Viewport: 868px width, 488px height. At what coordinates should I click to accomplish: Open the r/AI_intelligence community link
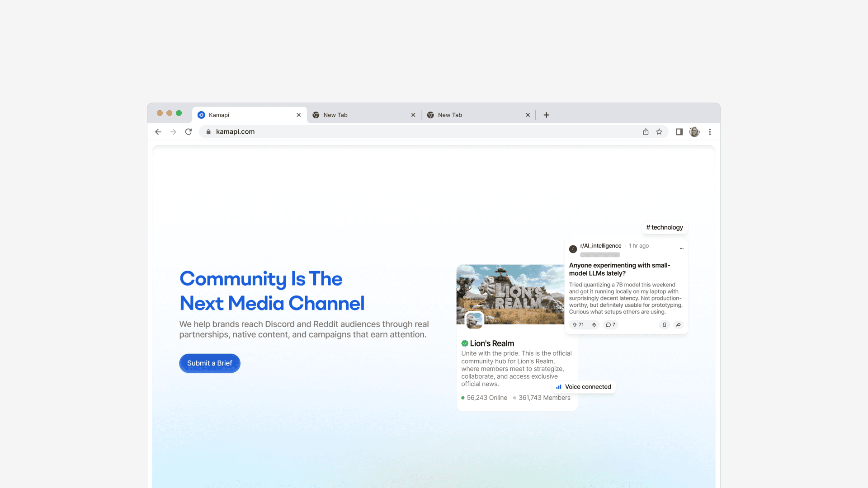click(600, 246)
